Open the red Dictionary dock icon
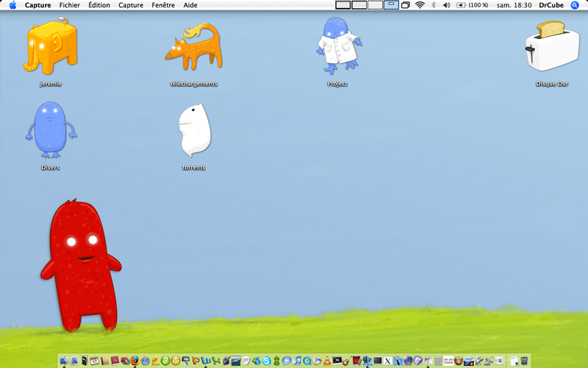The width and height of the screenshot is (588, 368). coord(115,361)
